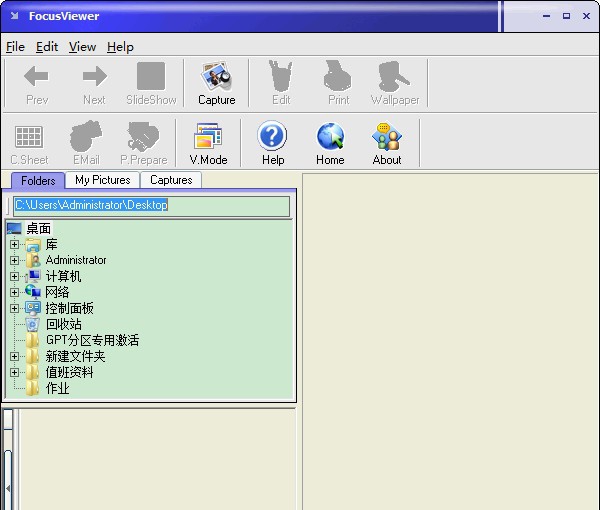
Task: Expand the 计算机 tree node
Action: coord(14,276)
